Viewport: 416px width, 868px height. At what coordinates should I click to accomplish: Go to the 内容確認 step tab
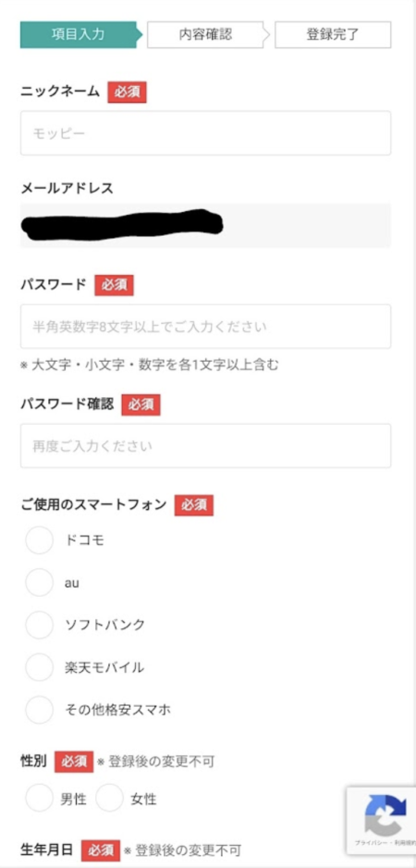click(206, 35)
